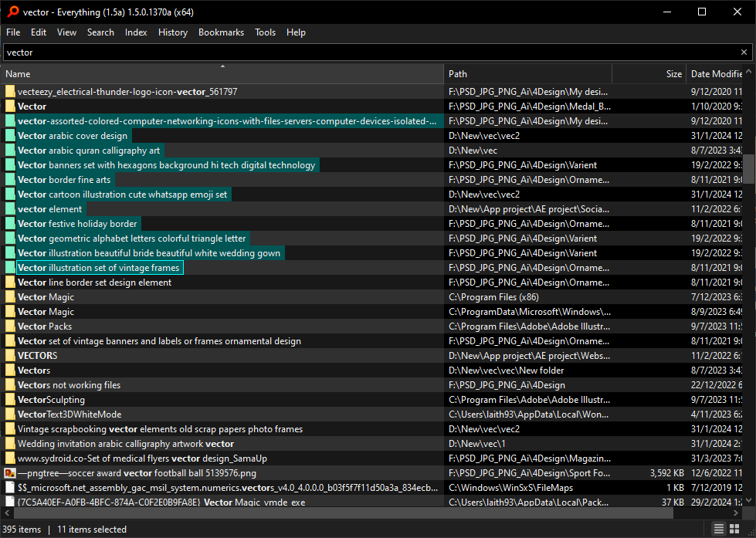Click folder icon of 'Vector festive holiday border'
This screenshot has width=756, height=538.
10,224
